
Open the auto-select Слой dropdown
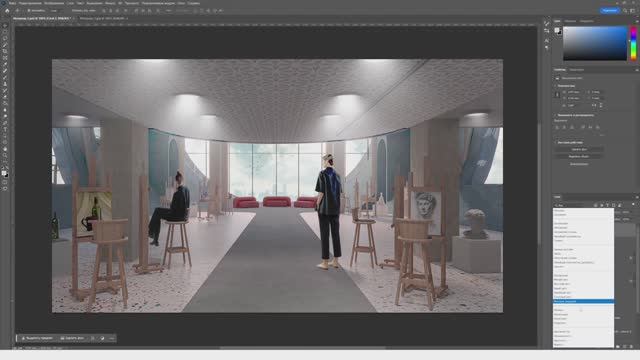point(56,11)
